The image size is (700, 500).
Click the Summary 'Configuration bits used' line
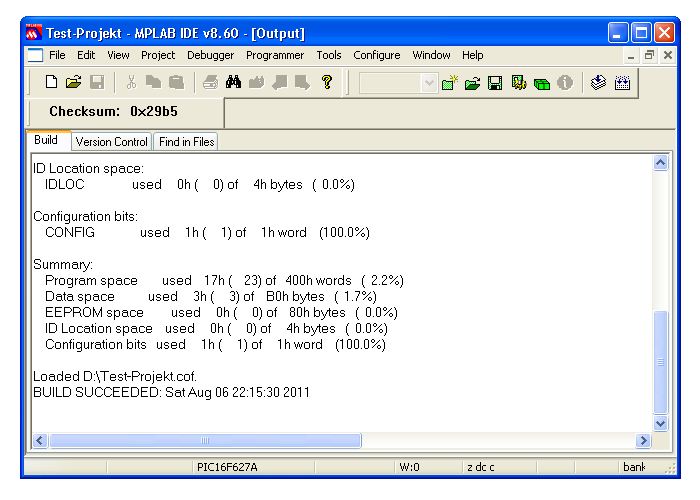click(215, 345)
